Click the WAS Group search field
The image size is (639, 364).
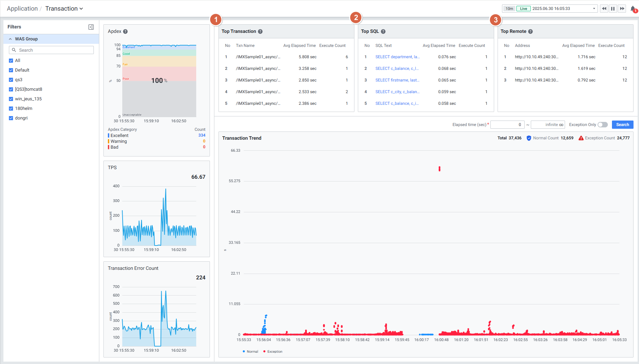click(51, 50)
